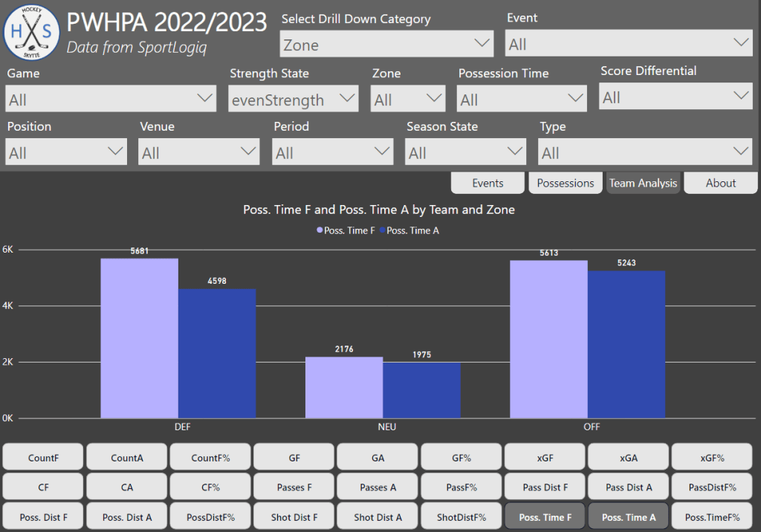Toggle the Poss. Time F metric button
Image resolution: width=761 pixels, height=532 pixels.
(545, 517)
